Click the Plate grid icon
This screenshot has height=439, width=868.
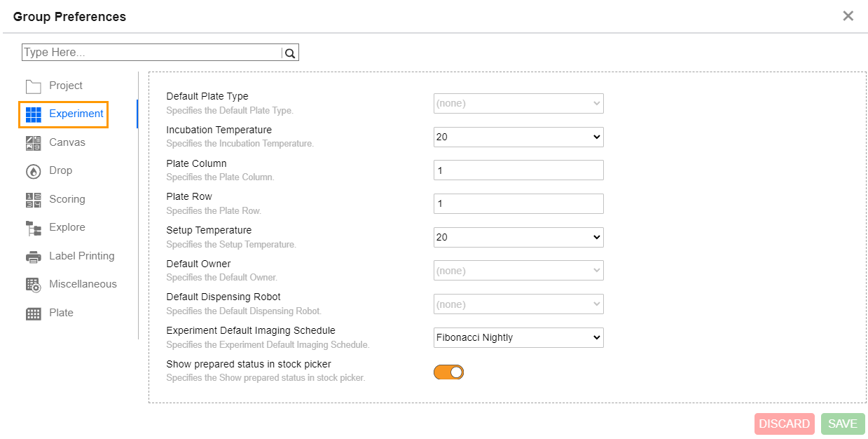tap(34, 313)
